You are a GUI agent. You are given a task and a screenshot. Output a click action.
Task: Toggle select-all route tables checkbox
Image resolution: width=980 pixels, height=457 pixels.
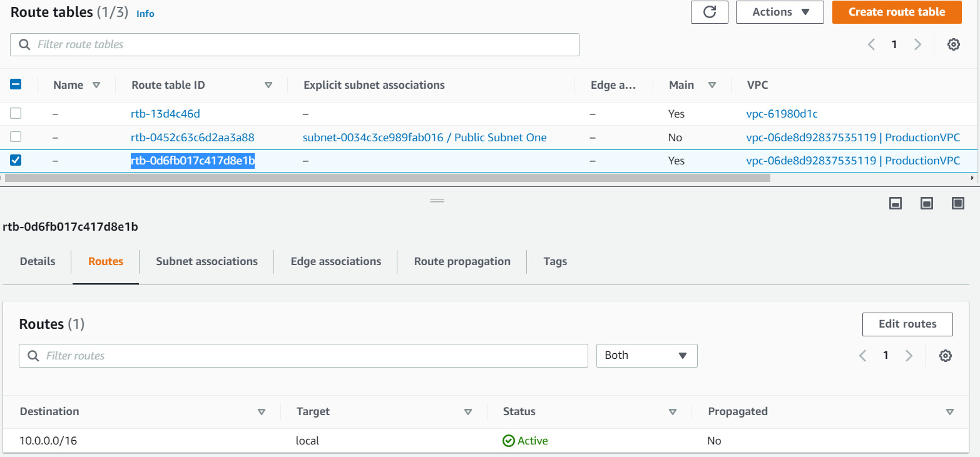[16, 84]
